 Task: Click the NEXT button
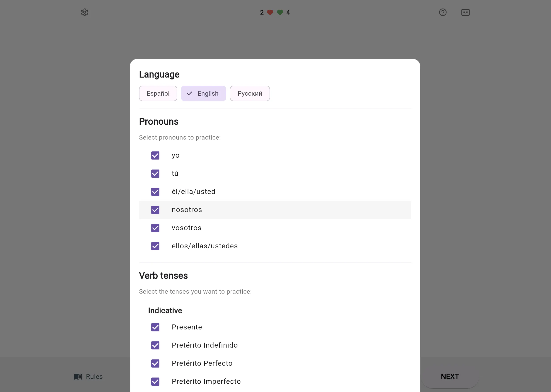[x=450, y=377]
